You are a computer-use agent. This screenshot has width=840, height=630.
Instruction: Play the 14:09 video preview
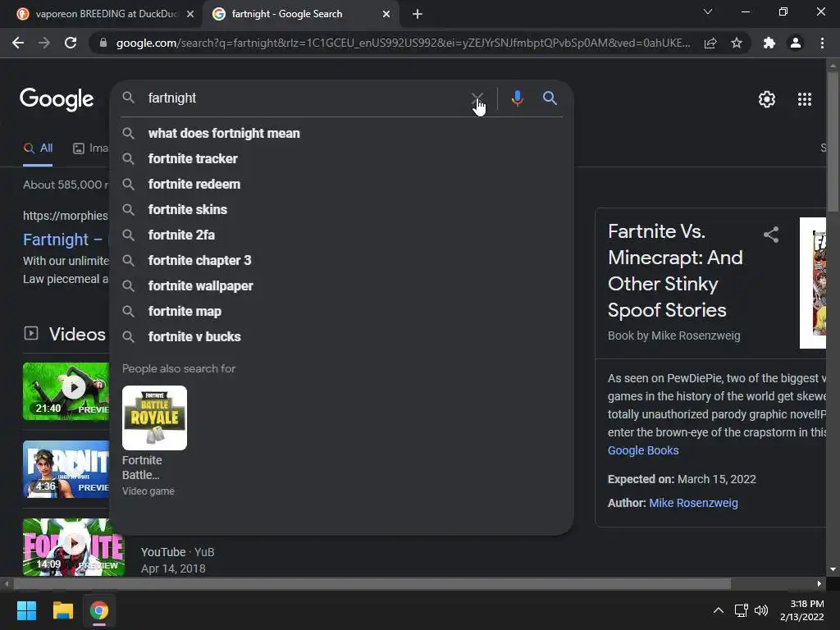point(74,547)
